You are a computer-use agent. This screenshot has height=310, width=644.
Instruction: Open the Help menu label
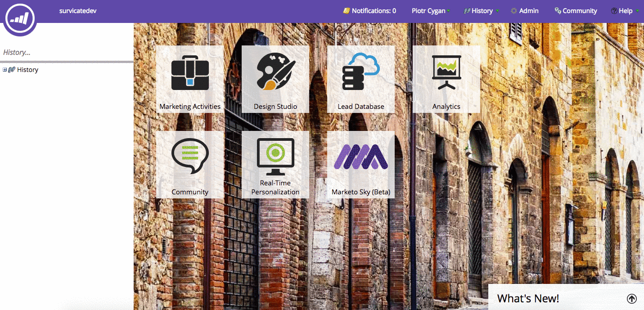click(626, 11)
